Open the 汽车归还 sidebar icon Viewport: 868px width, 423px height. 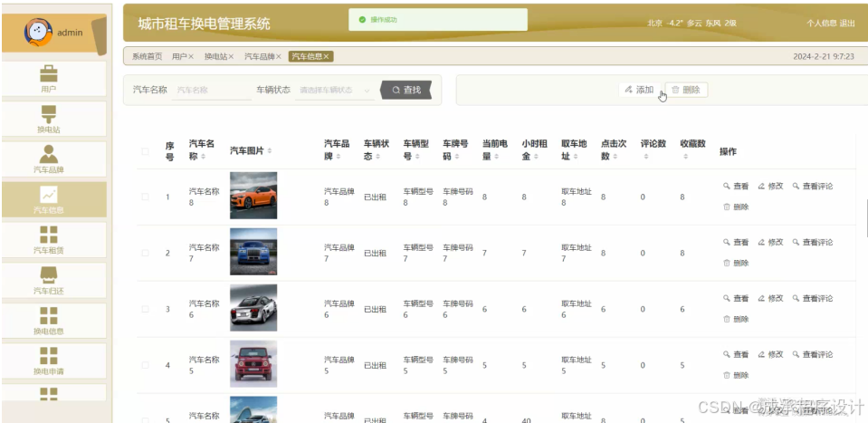(49, 274)
